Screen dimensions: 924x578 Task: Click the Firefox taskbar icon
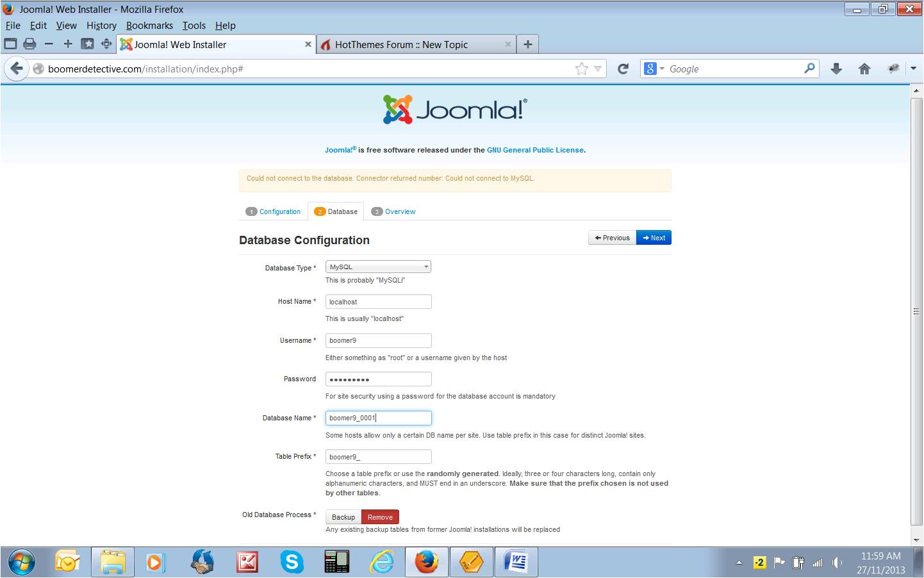pyautogui.click(x=427, y=563)
